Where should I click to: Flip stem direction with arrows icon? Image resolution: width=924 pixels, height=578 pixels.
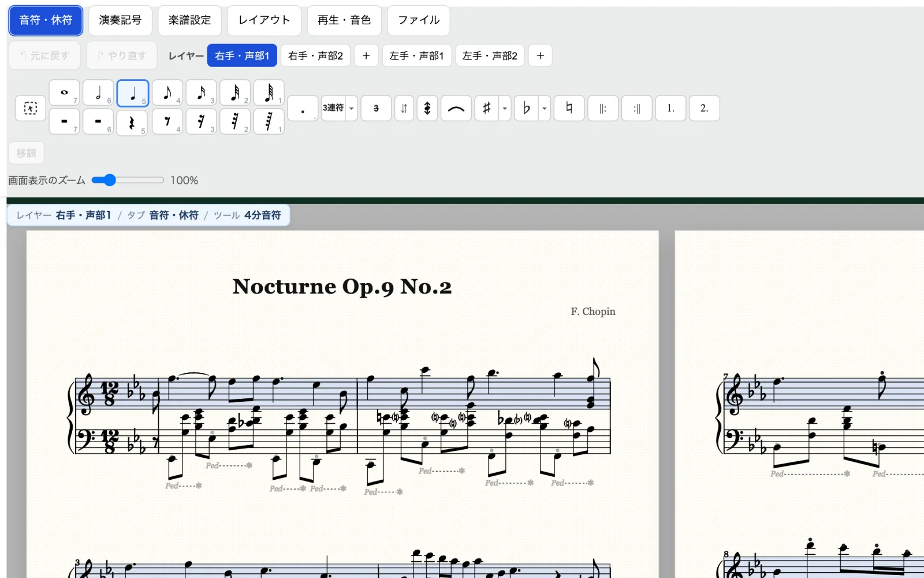[x=404, y=108]
